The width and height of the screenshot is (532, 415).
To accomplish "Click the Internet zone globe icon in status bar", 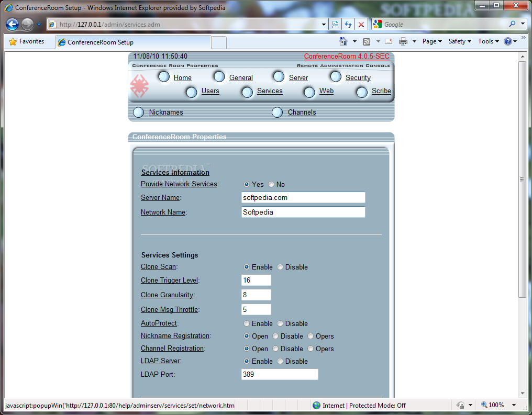I will click(x=317, y=405).
